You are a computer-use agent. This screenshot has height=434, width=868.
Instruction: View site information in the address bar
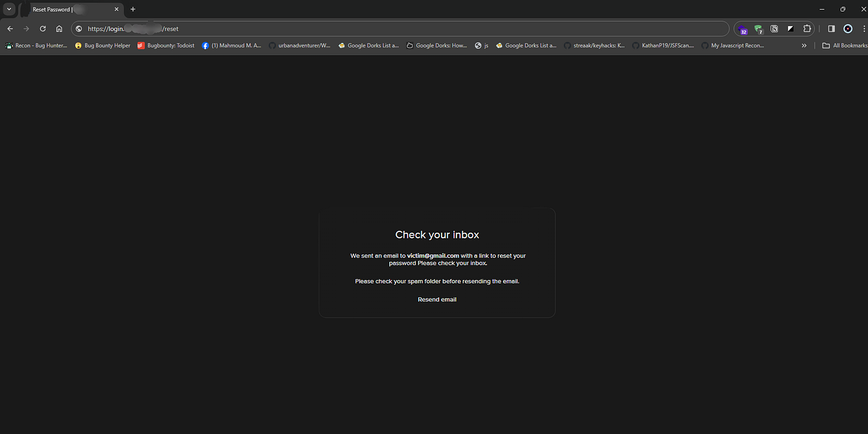78,29
